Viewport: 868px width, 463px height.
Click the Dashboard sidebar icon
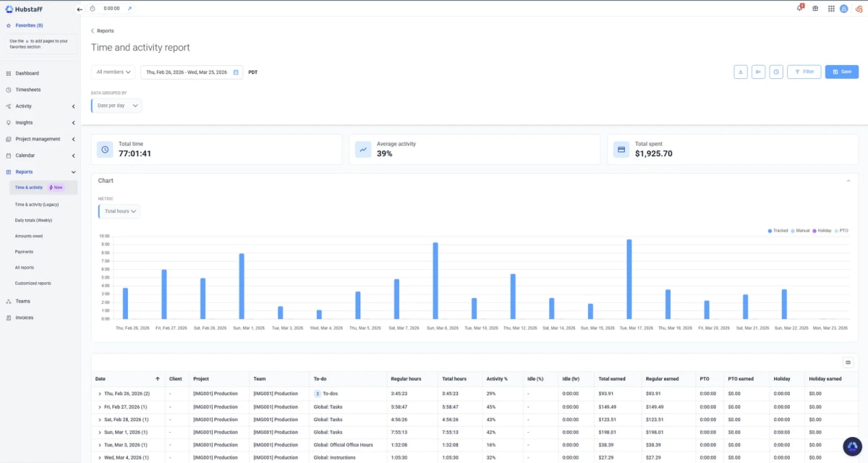pos(9,73)
